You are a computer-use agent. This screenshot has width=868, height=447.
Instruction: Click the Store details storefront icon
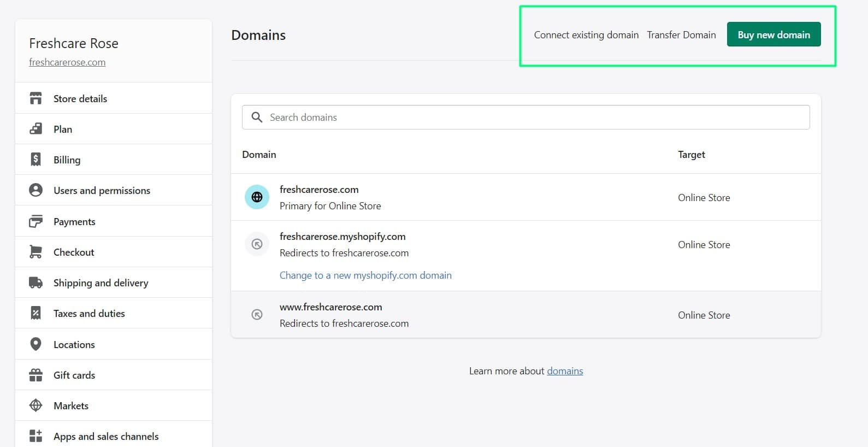(x=36, y=98)
